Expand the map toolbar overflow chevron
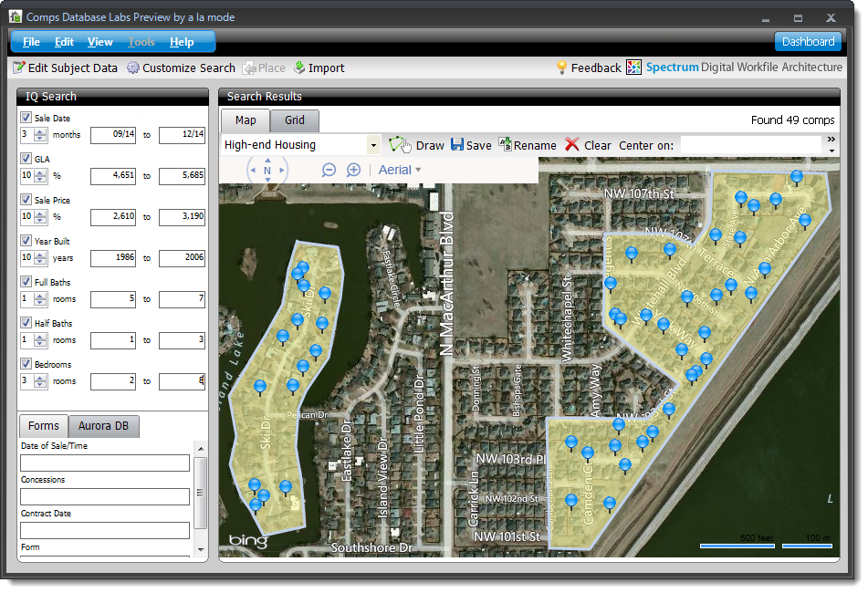 pos(831,140)
